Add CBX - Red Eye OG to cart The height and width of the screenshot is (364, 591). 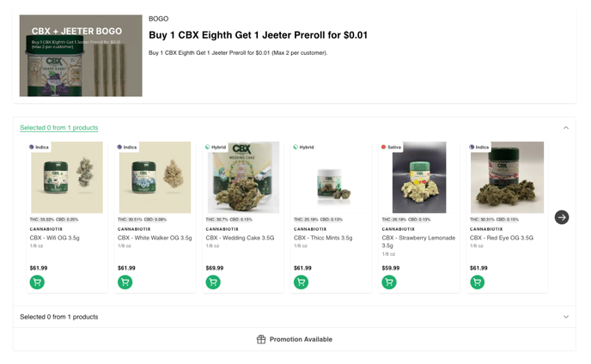pyautogui.click(x=478, y=282)
